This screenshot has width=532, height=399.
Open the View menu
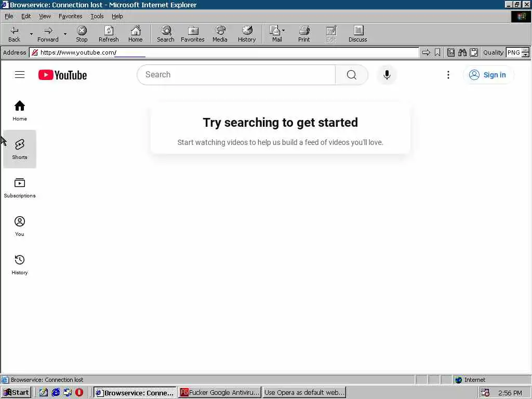pos(45,16)
